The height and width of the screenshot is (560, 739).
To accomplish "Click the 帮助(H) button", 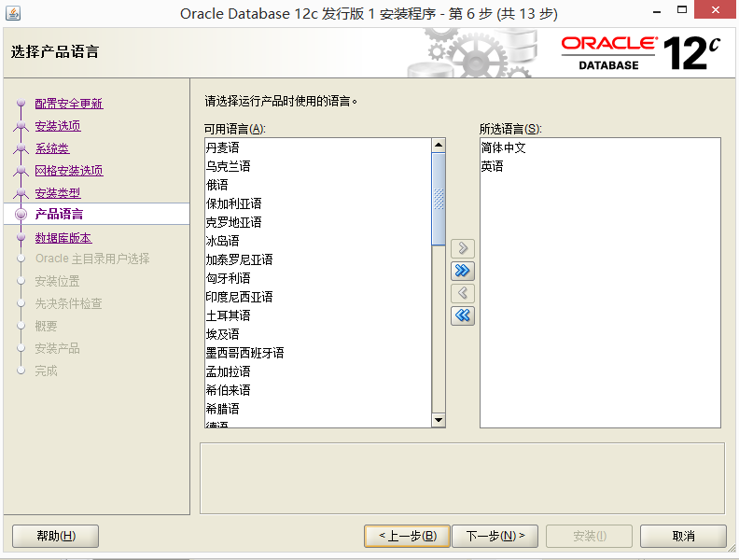I will pyautogui.click(x=56, y=536).
